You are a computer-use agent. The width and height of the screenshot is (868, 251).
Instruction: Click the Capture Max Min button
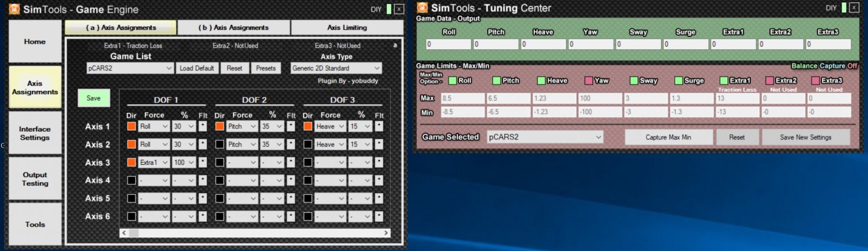668,137
